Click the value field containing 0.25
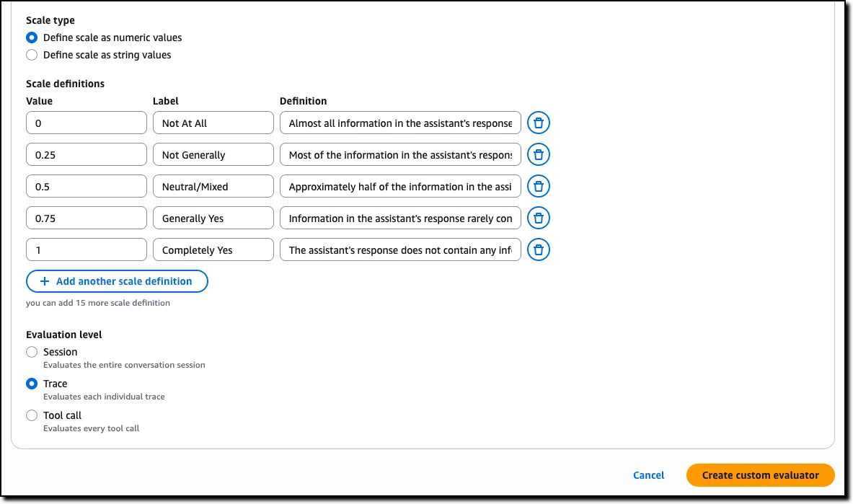 pyautogui.click(x=86, y=154)
